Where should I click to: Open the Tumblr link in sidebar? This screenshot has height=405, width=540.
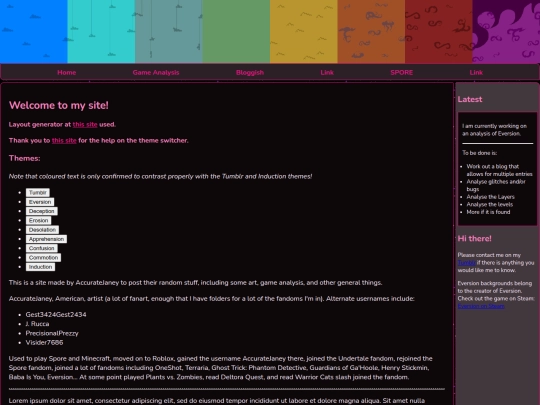(x=467, y=263)
